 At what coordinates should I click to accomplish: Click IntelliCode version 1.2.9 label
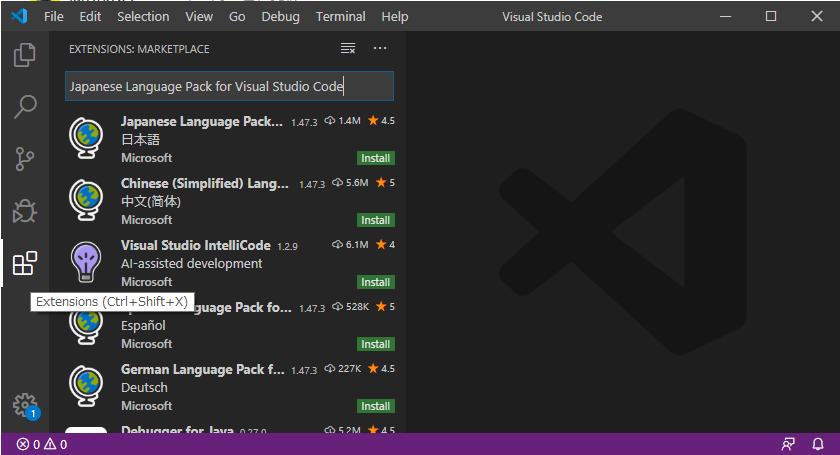287,247
